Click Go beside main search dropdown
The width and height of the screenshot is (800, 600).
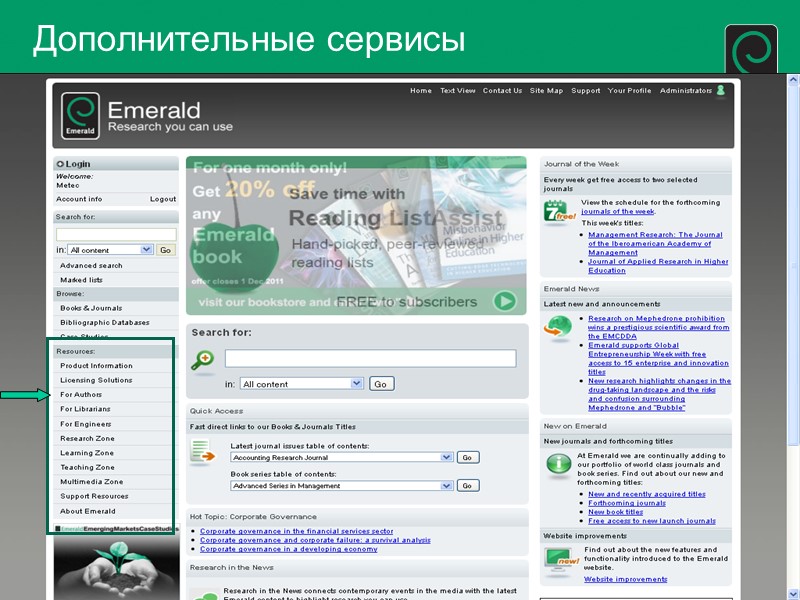tap(381, 384)
